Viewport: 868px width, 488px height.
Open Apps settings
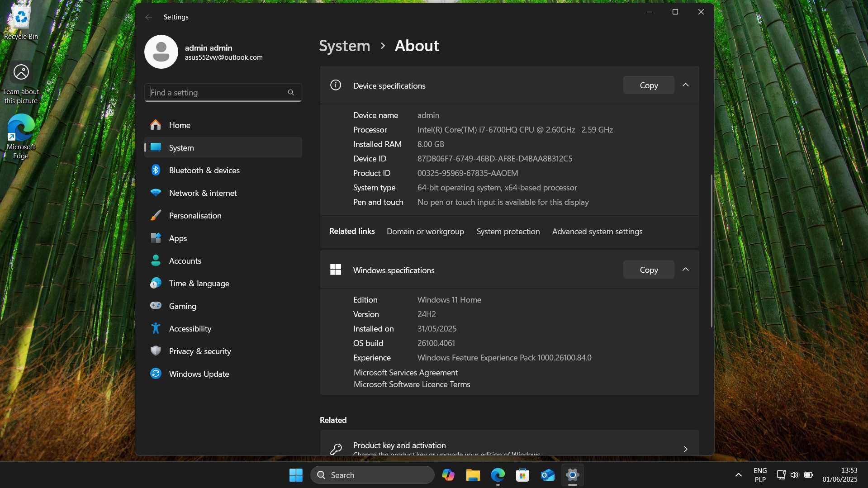click(223, 238)
